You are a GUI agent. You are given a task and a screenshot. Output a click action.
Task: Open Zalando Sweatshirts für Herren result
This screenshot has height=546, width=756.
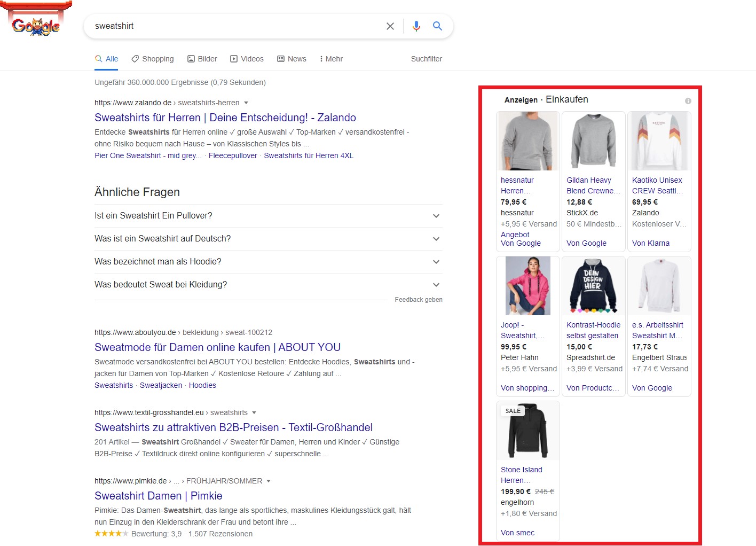point(225,118)
